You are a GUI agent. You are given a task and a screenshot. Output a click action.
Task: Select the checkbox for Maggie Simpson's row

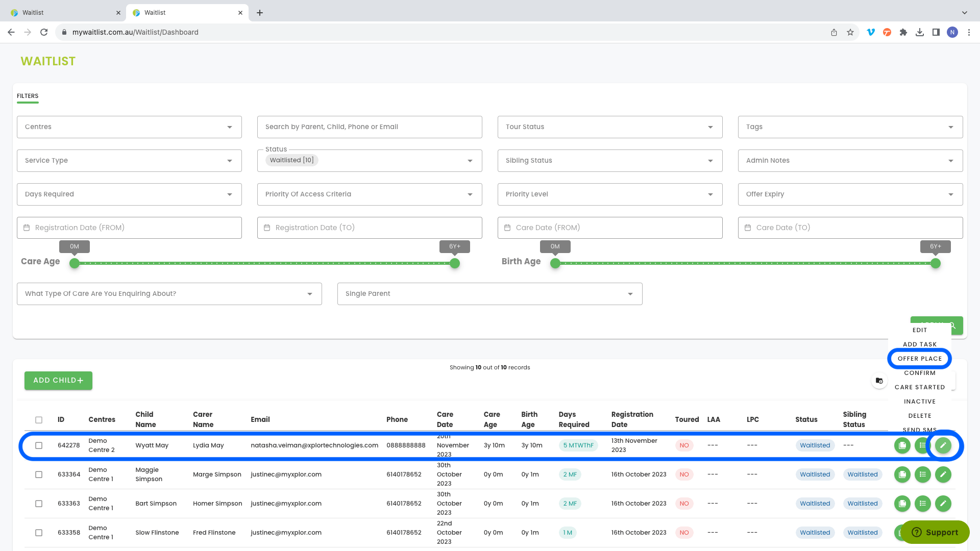[39, 474]
